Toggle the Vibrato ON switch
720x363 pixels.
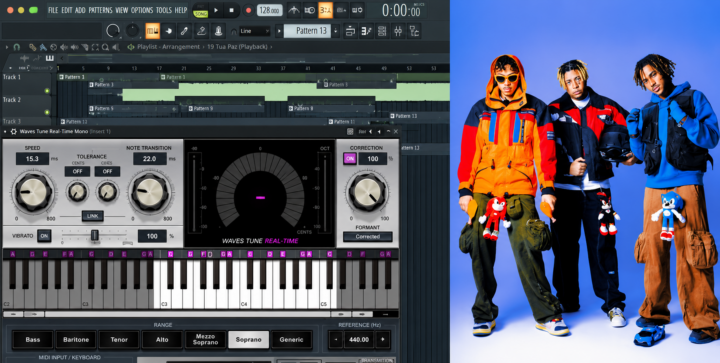tap(44, 236)
